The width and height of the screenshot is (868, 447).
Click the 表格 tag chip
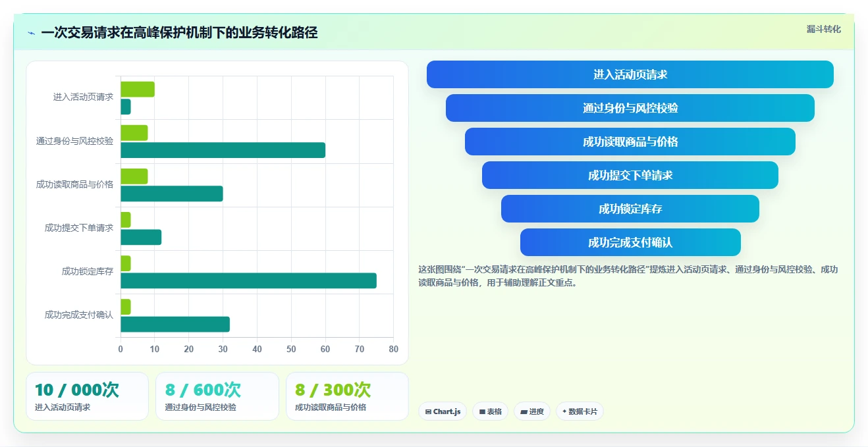[x=490, y=411]
